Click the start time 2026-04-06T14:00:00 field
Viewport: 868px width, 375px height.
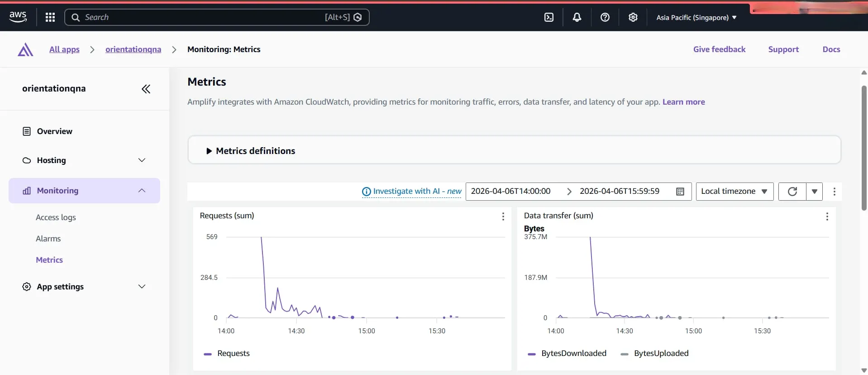(x=510, y=192)
